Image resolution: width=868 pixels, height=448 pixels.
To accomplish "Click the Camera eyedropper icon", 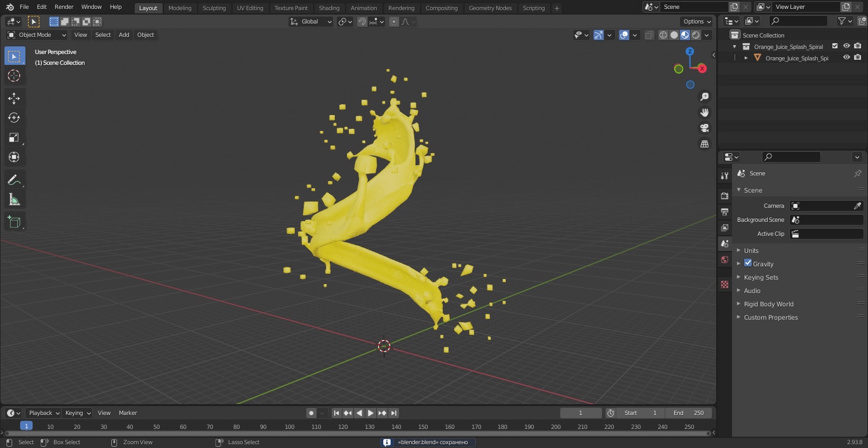I will pyautogui.click(x=857, y=206).
